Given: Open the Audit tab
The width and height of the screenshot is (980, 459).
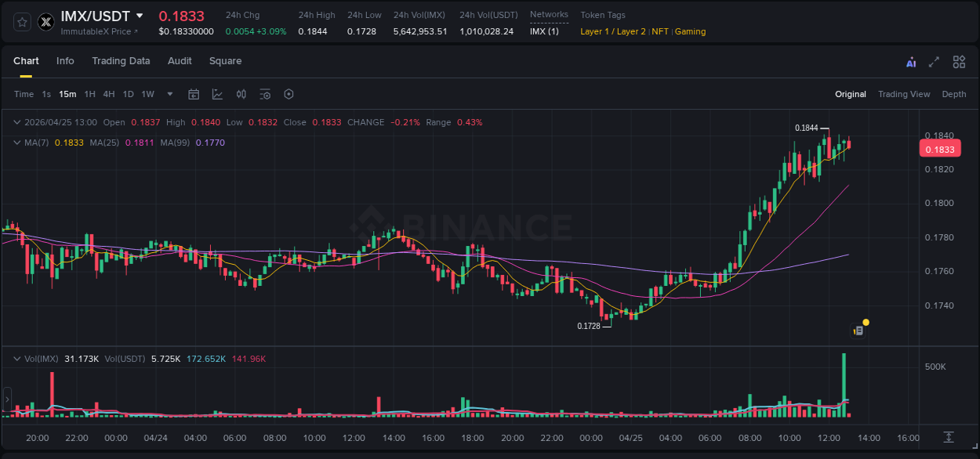Looking at the screenshot, I should [x=180, y=61].
